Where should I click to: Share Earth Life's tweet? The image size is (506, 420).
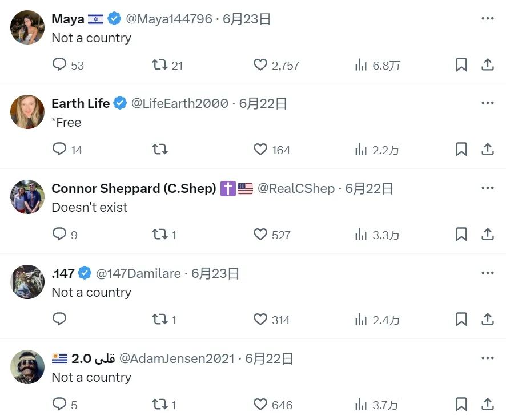(x=487, y=150)
